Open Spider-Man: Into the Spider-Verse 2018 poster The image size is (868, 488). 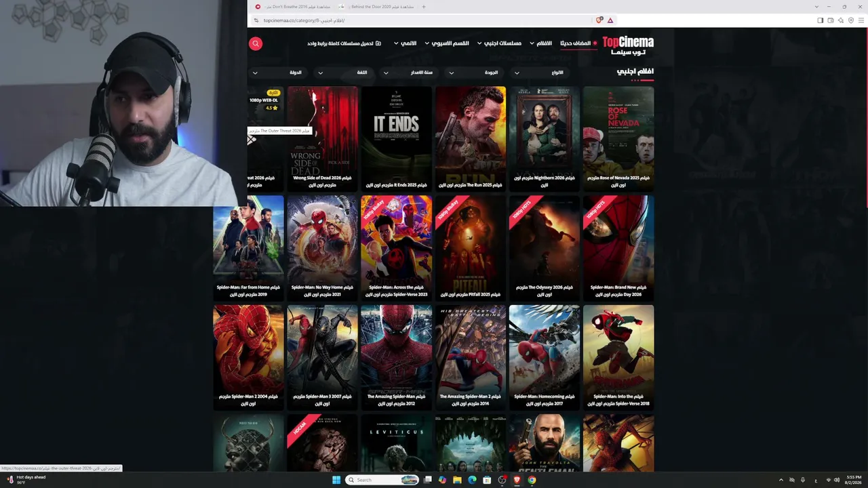click(618, 357)
